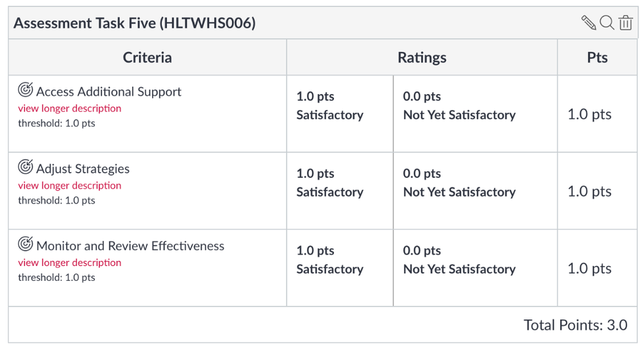Open longer description for Access Additional Support

point(70,108)
